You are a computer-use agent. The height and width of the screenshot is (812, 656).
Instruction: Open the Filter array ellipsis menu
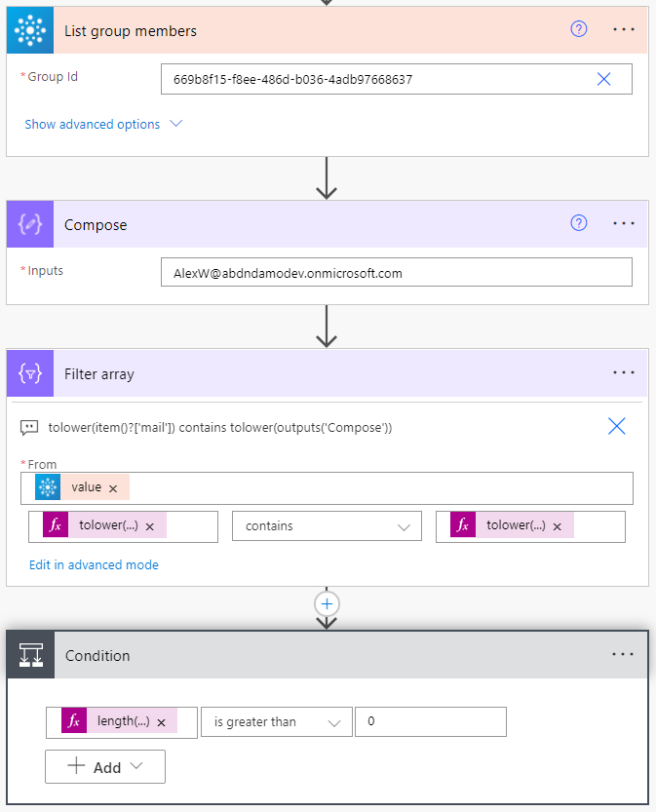[x=623, y=371]
